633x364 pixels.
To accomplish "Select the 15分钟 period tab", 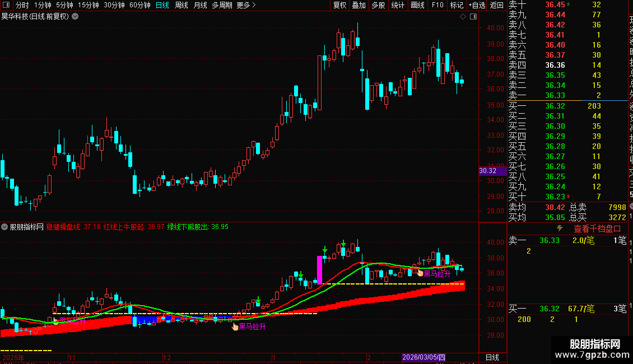I will 88,5.
